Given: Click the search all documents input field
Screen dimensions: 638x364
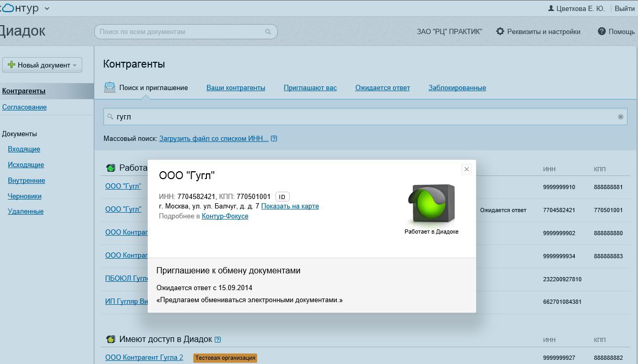Looking at the screenshot, I should (181, 32).
